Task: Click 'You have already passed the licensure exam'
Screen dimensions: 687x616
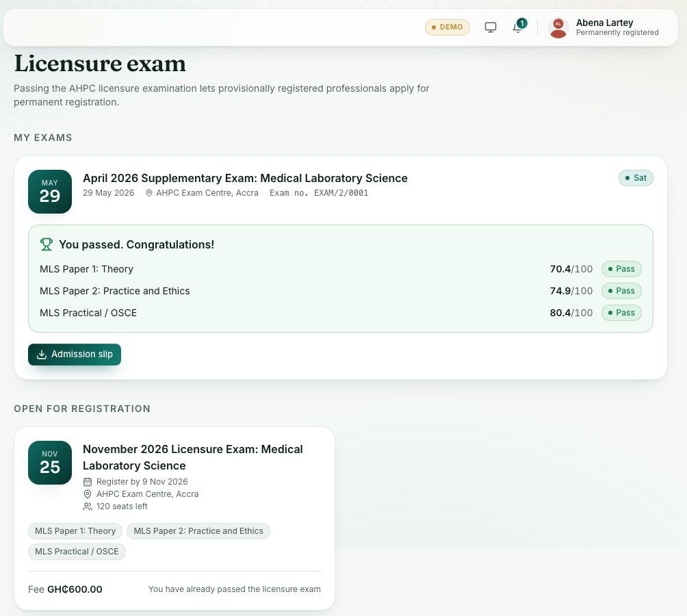Action: (235, 590)
